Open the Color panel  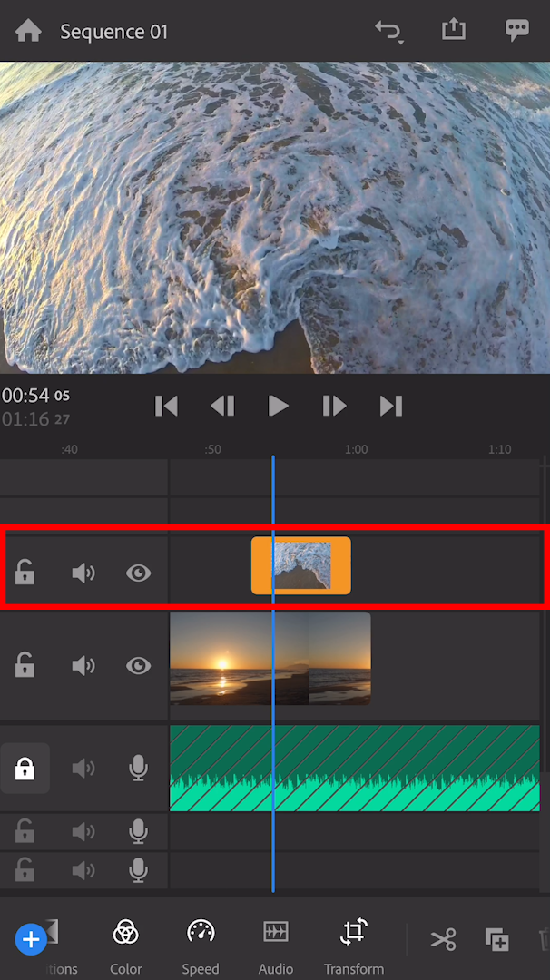point(125,946)
